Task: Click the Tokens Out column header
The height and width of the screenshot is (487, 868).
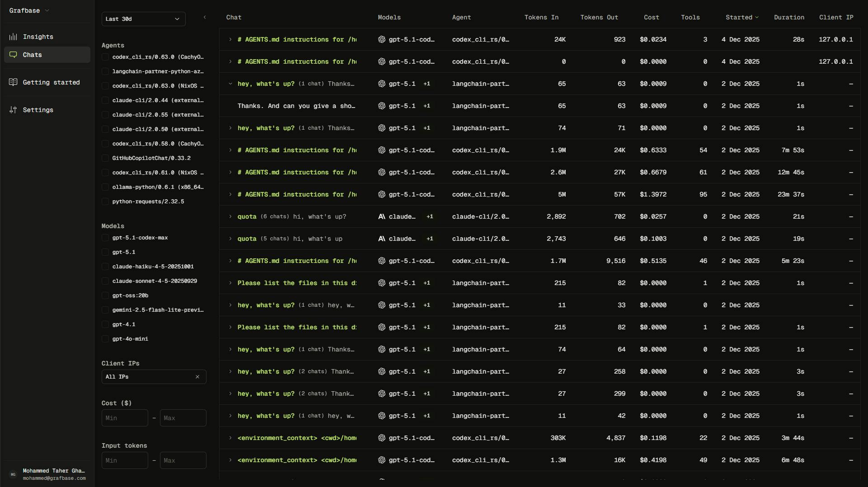Action: 599,18
